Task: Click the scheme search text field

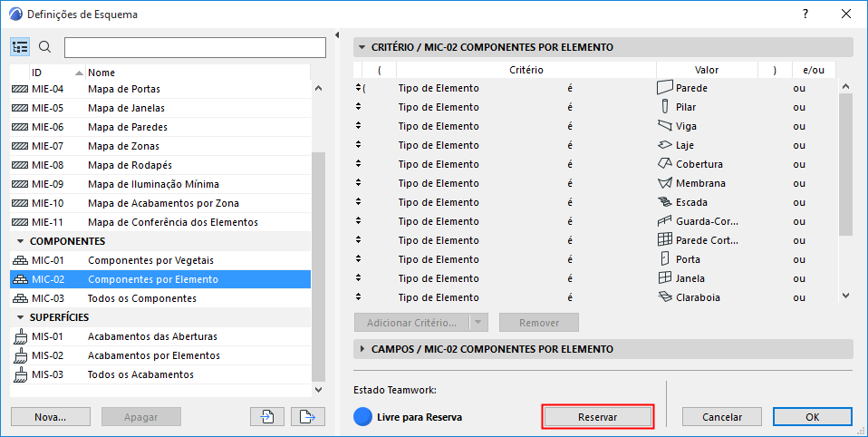Action: 195,47
